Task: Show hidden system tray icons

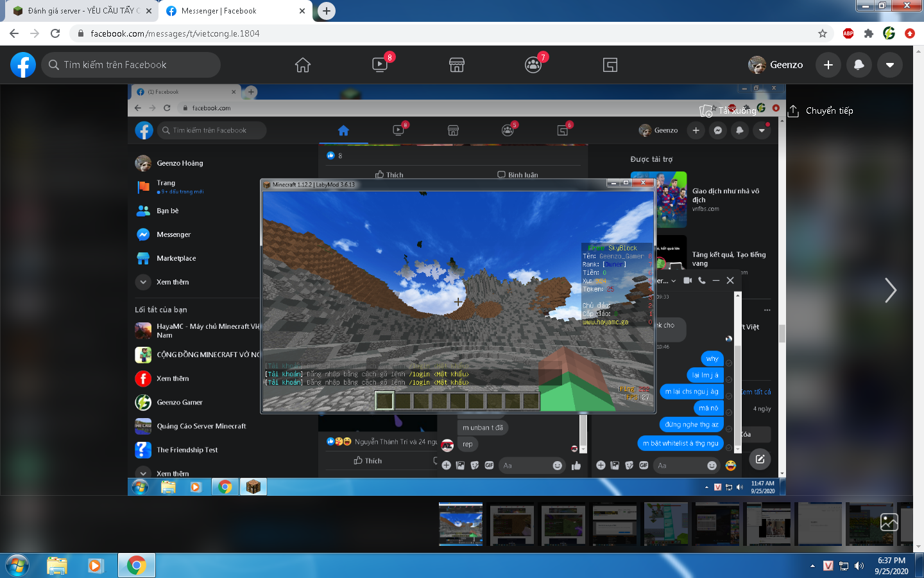Action: (812, 566)
